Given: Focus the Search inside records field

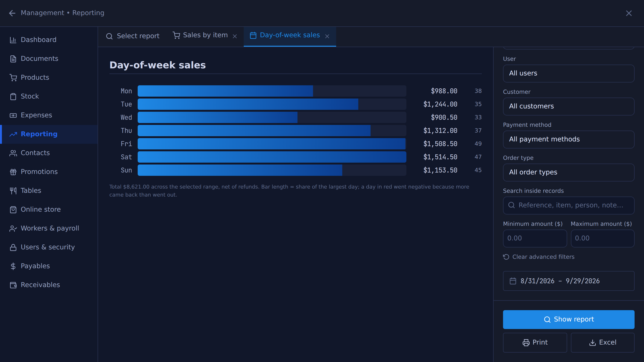Looking at the screenshot, I should [x=568, y=206].
